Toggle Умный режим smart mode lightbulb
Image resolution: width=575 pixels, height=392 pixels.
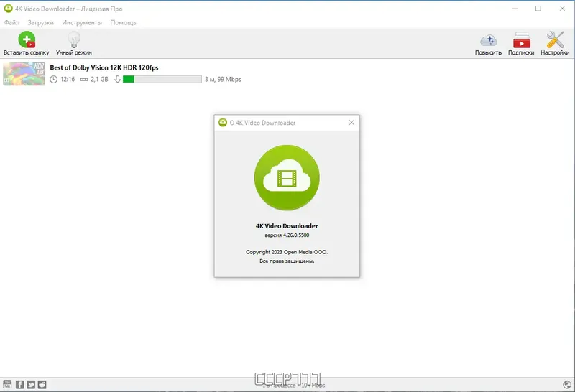[x=74, y=43]
